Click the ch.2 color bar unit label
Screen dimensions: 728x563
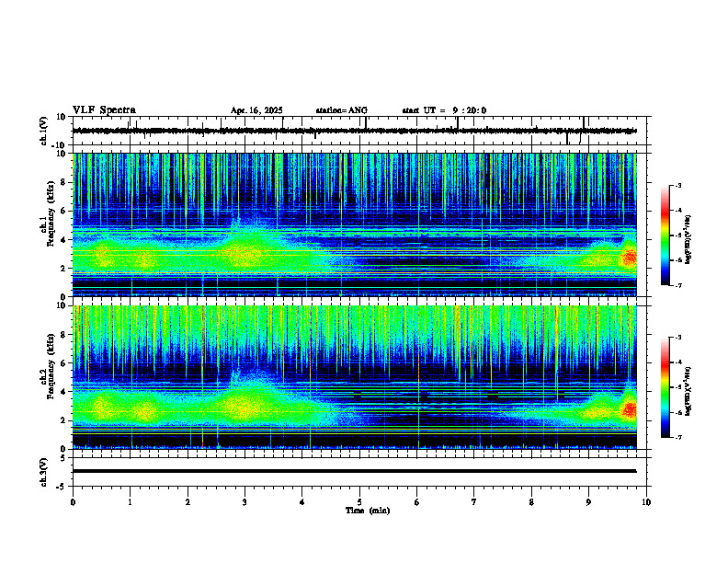point(688,391)
